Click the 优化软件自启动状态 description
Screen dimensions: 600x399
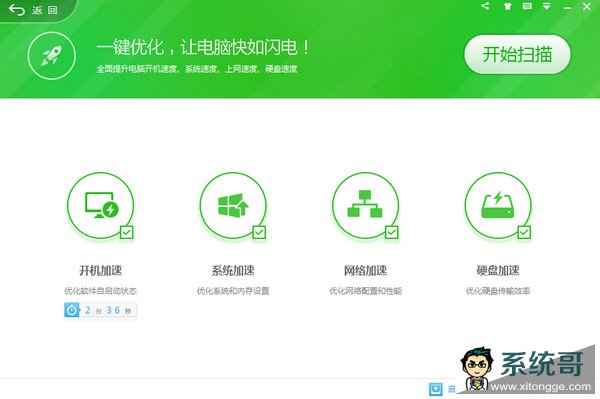[101, 291]
